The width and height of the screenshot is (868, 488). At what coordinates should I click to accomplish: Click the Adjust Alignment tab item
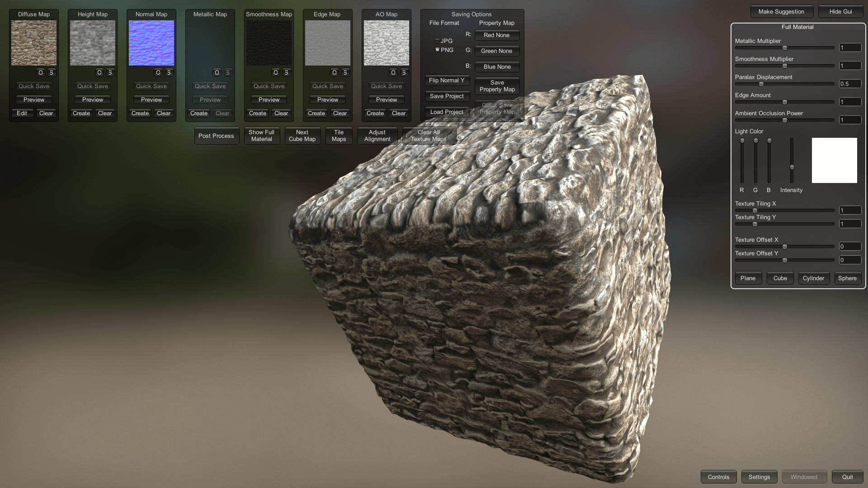click(x=377, y=135)
